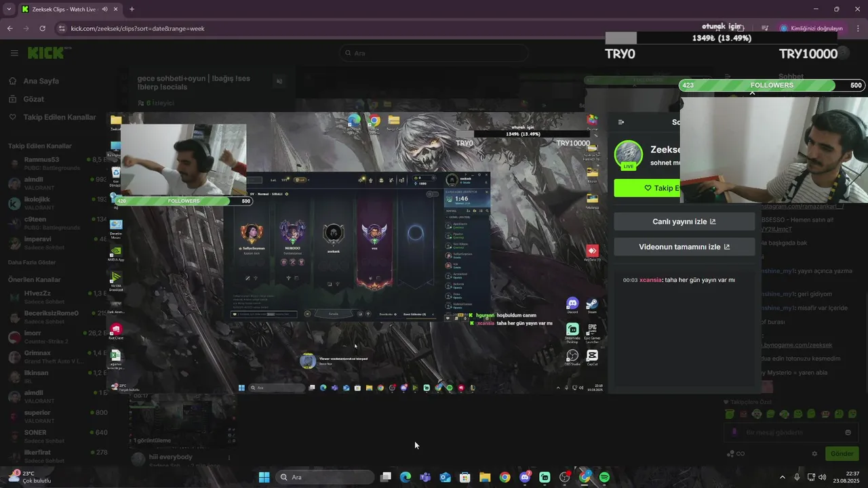This screenshot has width=868, height=488.
Task: Open emoji picker in chat input
Action: tap(848, 432)
